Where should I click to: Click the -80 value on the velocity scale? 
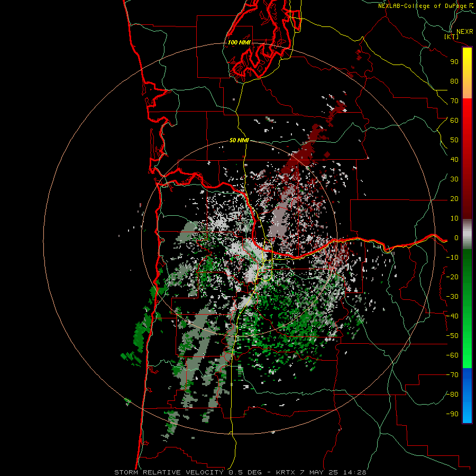[452, 395]
